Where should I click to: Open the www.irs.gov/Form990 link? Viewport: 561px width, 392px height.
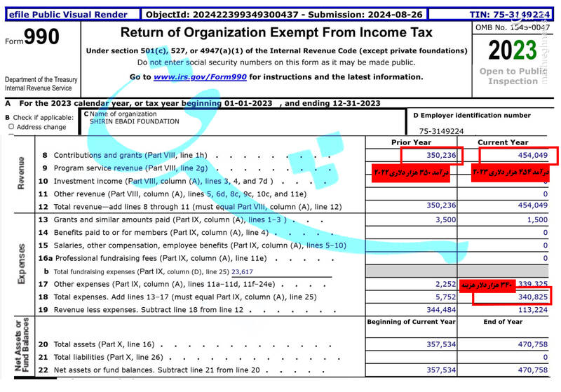(199, 77)
